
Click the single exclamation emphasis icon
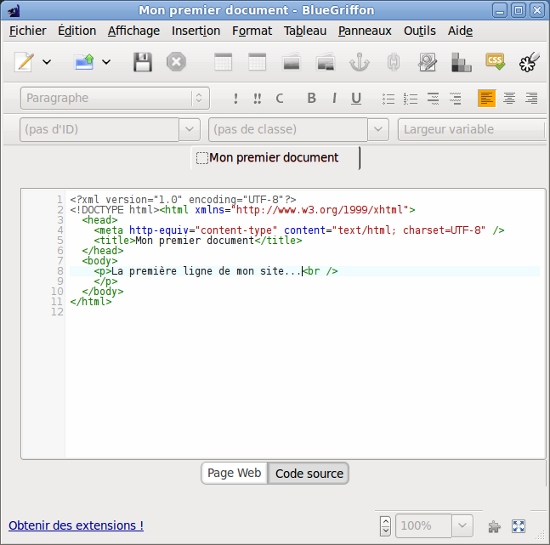tap(235, 99)
